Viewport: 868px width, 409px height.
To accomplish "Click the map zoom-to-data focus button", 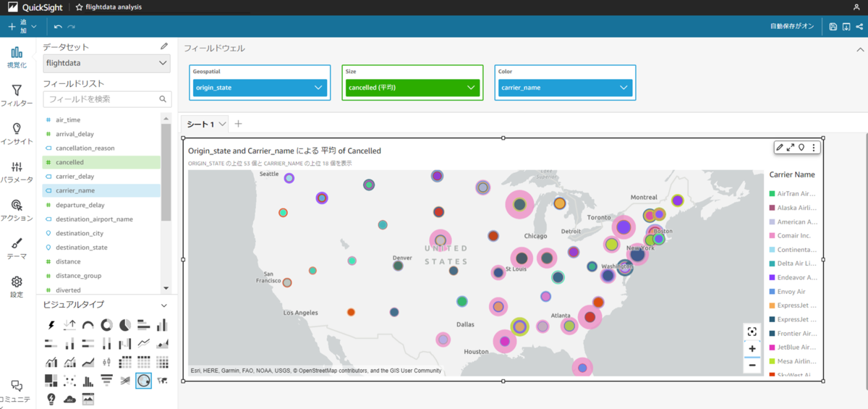I will [x=752, y=332].
